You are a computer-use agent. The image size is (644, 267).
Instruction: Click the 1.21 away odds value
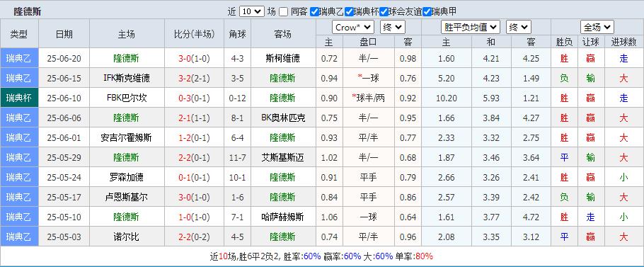531,98
